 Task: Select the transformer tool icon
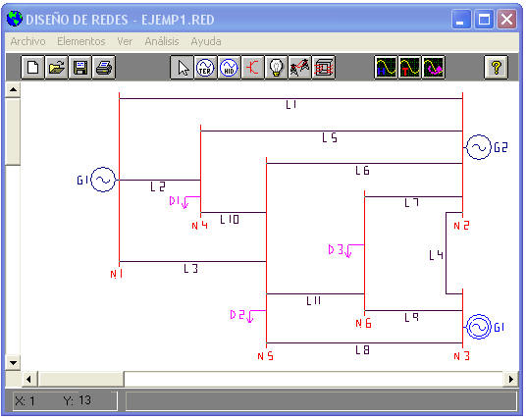(324, 68)
